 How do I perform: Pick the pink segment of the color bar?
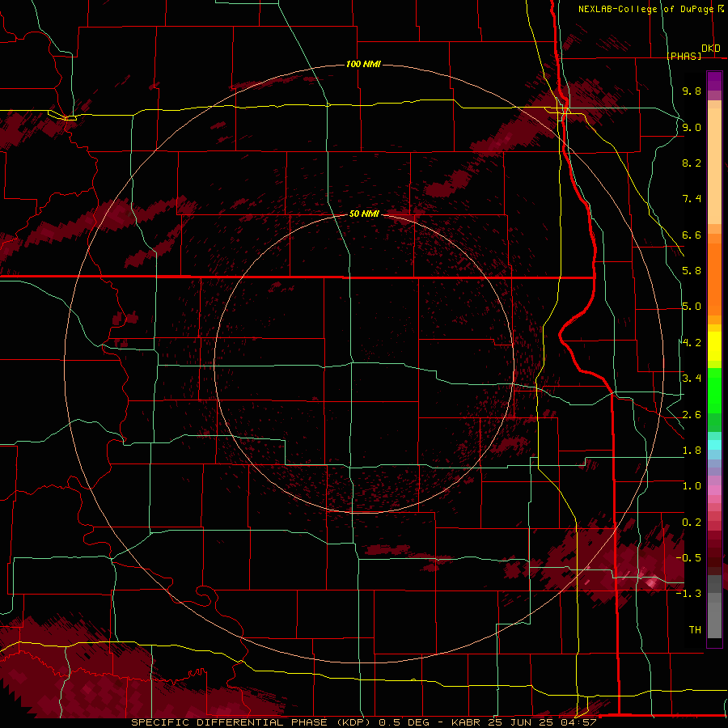tap(714, 490)
